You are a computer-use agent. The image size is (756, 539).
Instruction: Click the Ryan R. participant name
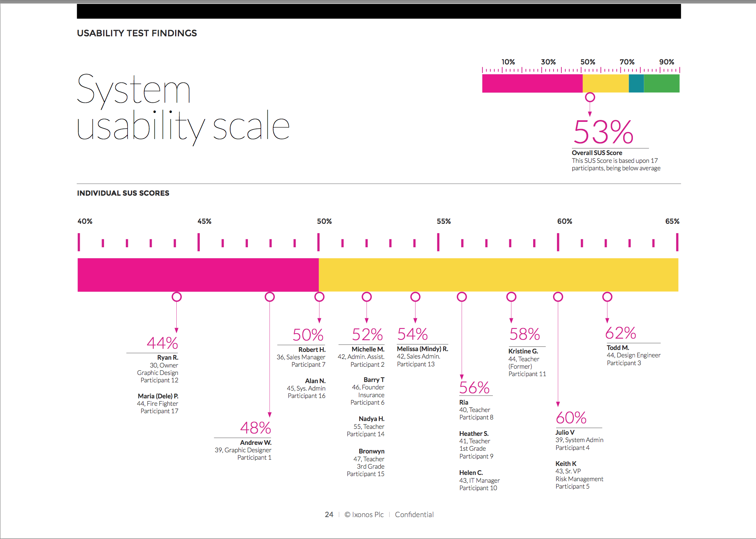167,357
